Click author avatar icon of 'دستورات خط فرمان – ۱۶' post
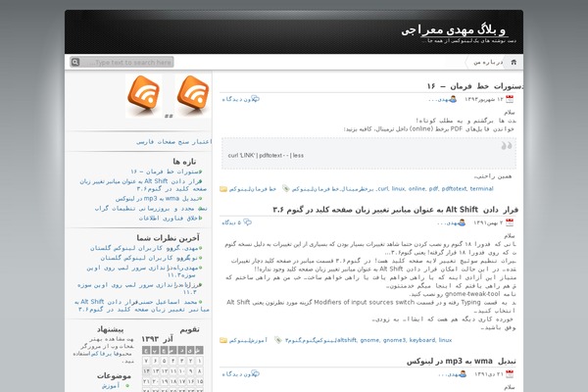The width and height of the screenshot is (588, 392). [453, 99]
